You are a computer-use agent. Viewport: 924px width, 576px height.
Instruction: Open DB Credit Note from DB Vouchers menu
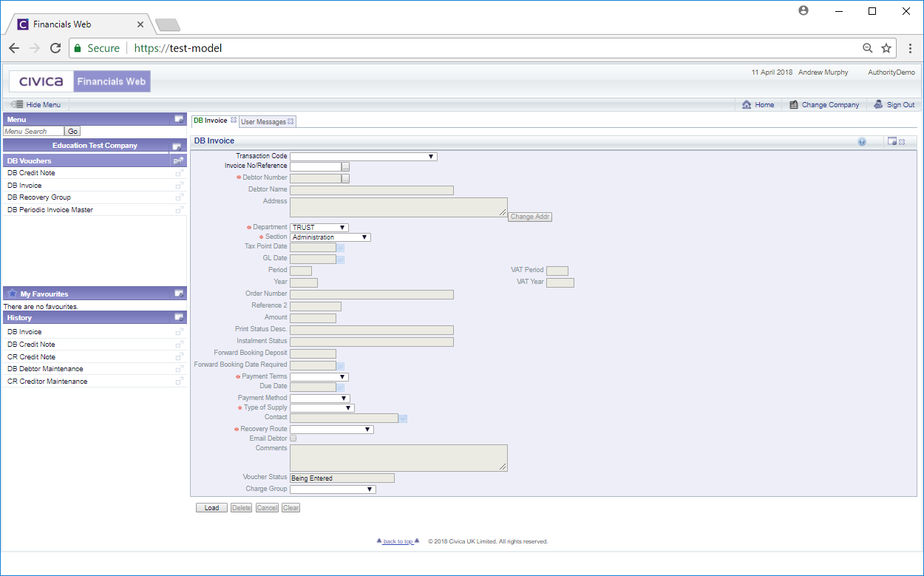coord(31,173)
